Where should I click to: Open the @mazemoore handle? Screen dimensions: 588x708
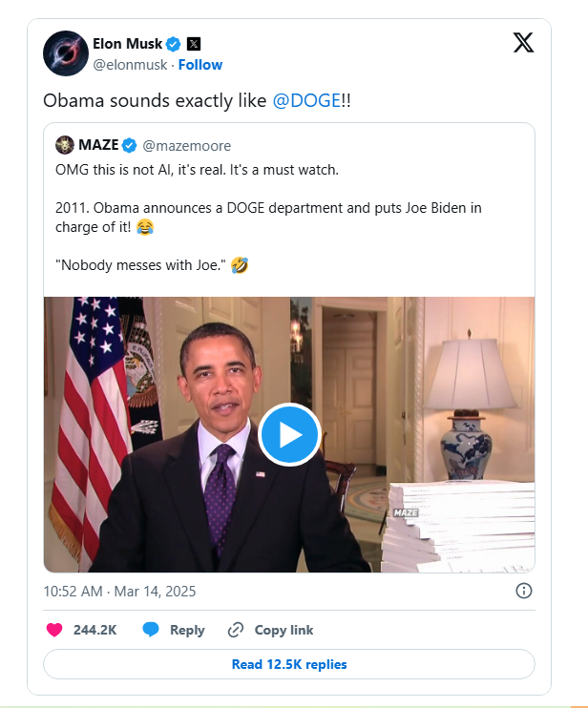(186, 146)
